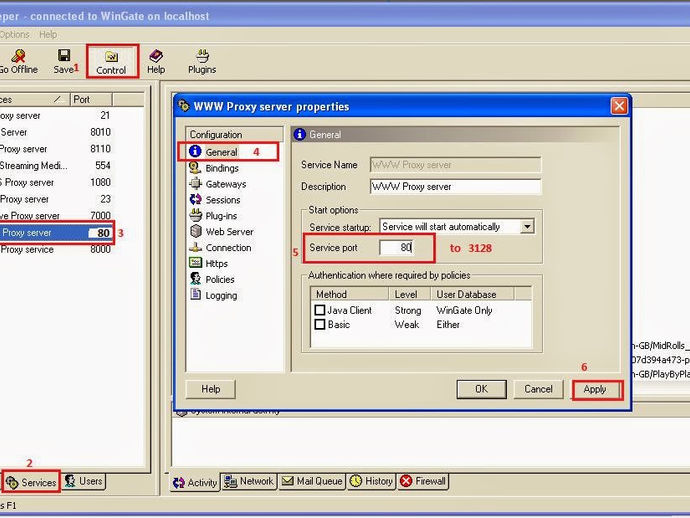
Task: Switch to the Mail Queue tab
Action: click(x=312, y=481)
